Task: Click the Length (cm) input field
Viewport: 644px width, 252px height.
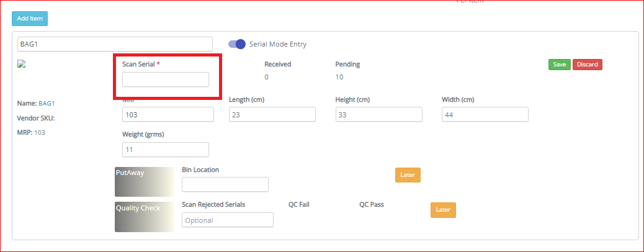Action: click(x=272, y=114)
